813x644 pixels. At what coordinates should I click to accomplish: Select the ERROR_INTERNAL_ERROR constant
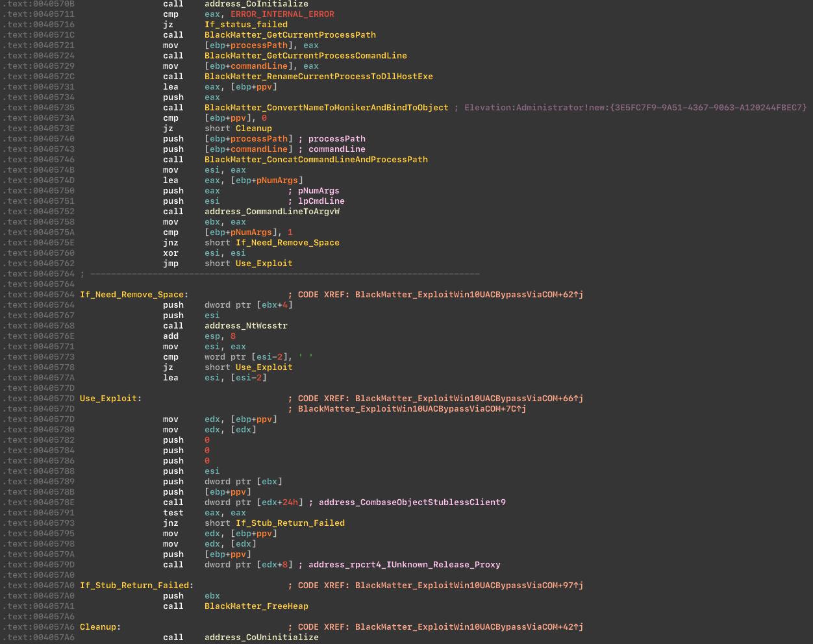point(282,14)
